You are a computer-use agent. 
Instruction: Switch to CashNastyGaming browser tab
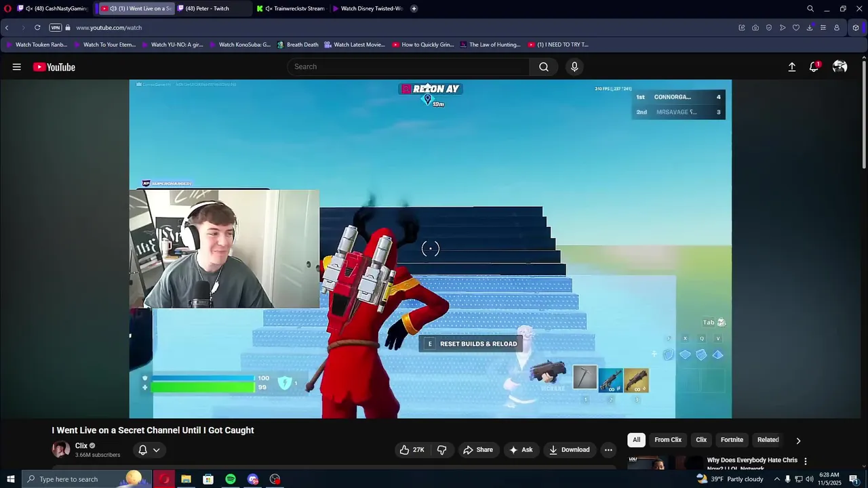54,8
